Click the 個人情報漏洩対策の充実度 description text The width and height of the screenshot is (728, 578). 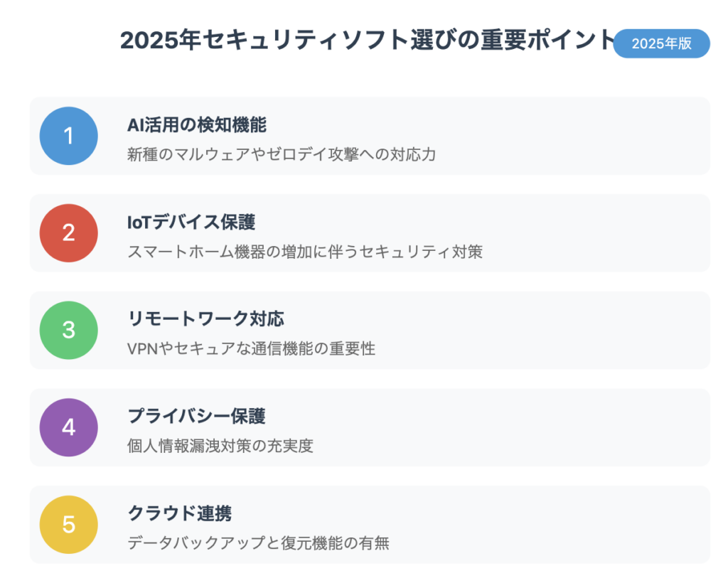coord(220,446)
